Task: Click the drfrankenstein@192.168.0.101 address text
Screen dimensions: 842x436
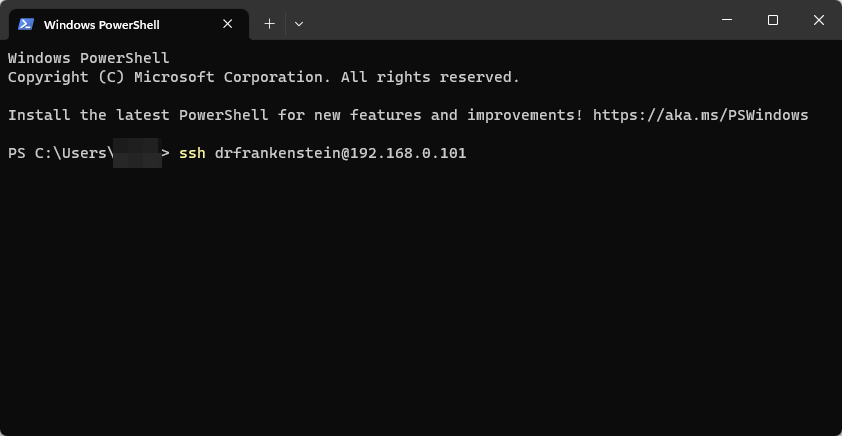Action: point(340,154)
